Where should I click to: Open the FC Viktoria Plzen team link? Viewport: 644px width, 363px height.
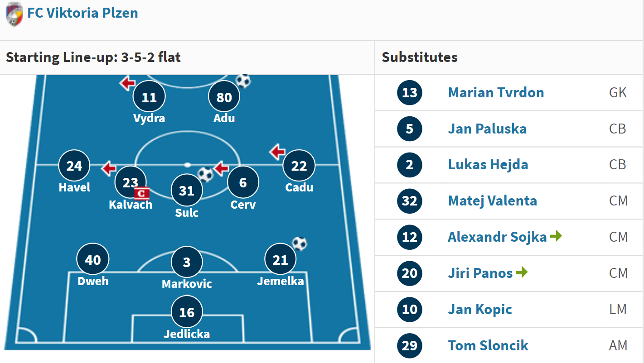tap(82, 13)
